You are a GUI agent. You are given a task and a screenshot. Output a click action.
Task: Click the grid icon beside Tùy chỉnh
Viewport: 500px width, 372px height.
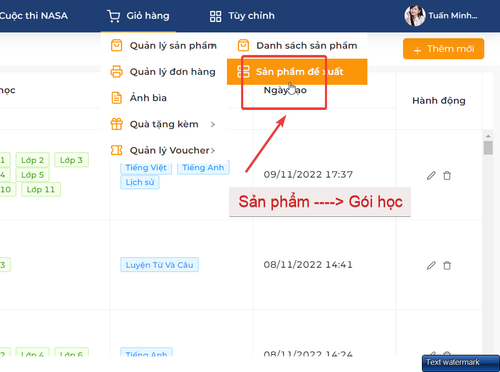pos(215,16)
